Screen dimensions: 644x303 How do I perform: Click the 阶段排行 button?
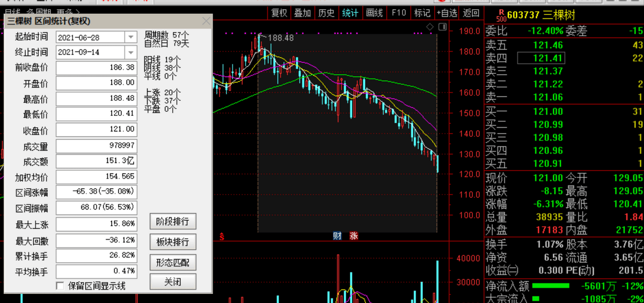coord(173,221)
